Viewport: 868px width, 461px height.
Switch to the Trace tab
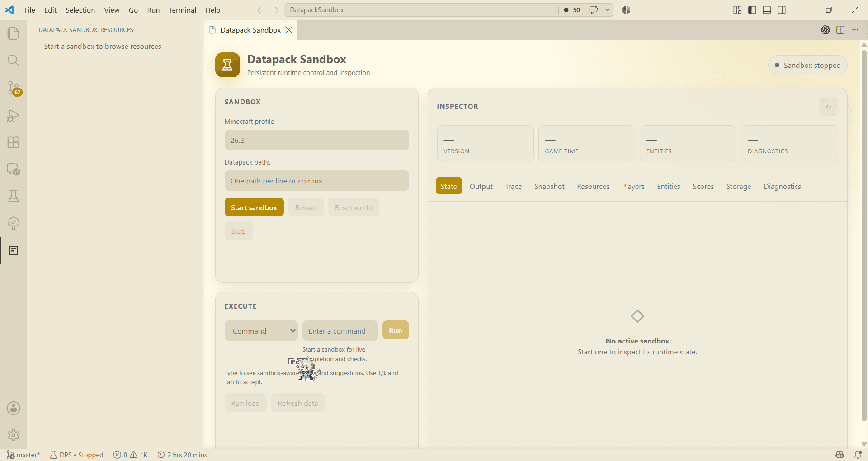pyautogui.click(x=514, y=186)
